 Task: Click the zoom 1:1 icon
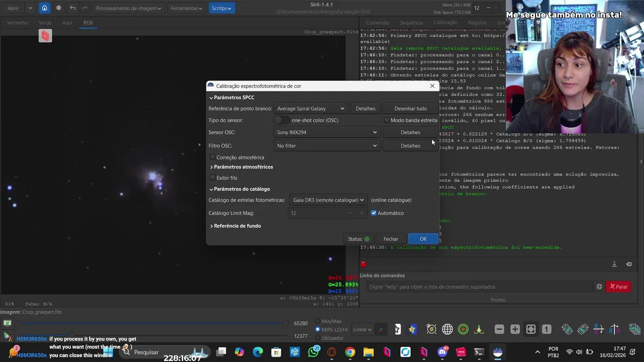pyautogui.click(x=547, y=329)
